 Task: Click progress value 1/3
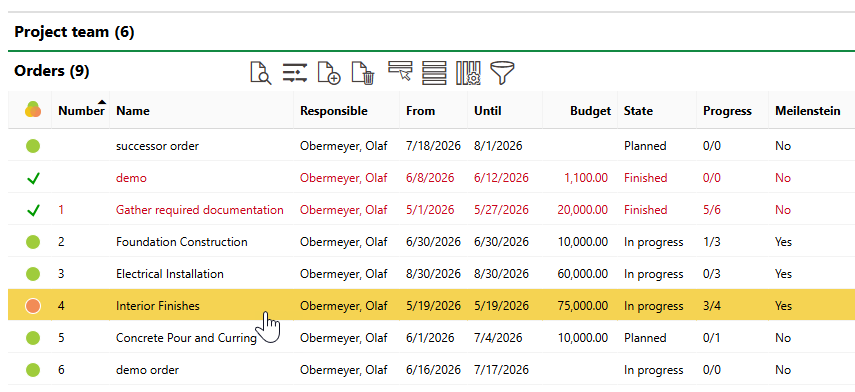click(x=712, y=242)
